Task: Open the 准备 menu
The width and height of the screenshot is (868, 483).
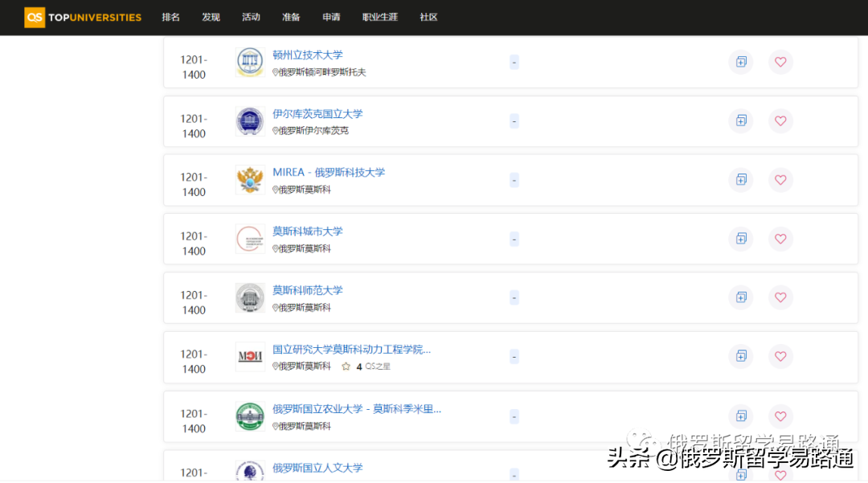Action: 291,17
